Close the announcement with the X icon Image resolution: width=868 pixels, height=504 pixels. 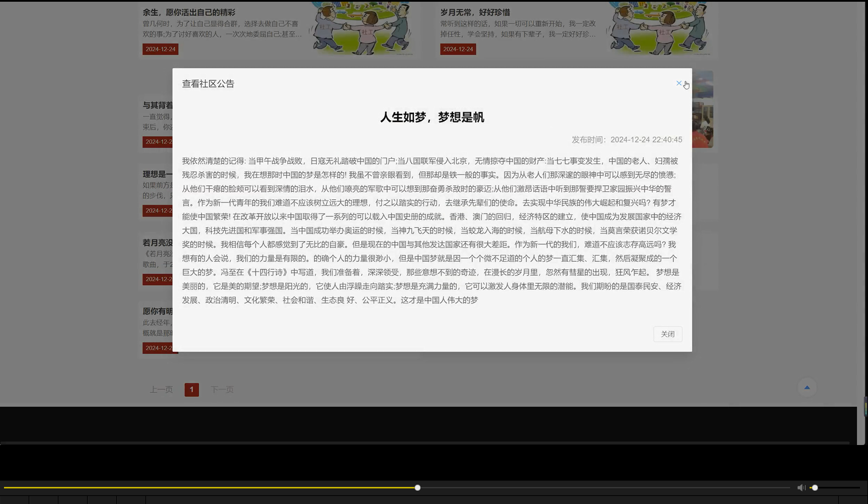pyautogui.click(x=678, y=83)
